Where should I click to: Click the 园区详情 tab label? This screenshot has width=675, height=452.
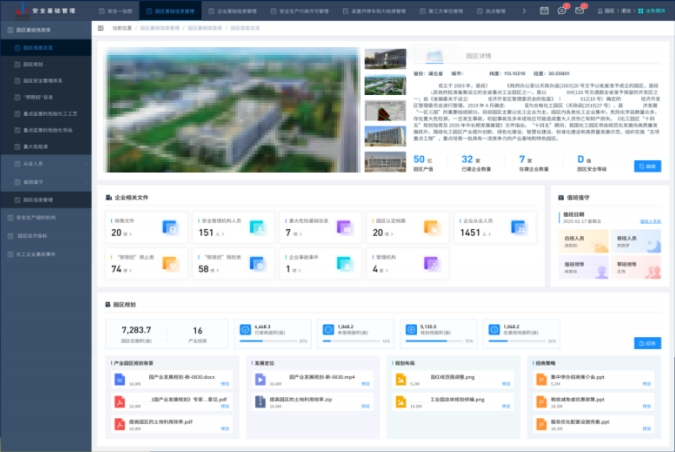(478, 56)
